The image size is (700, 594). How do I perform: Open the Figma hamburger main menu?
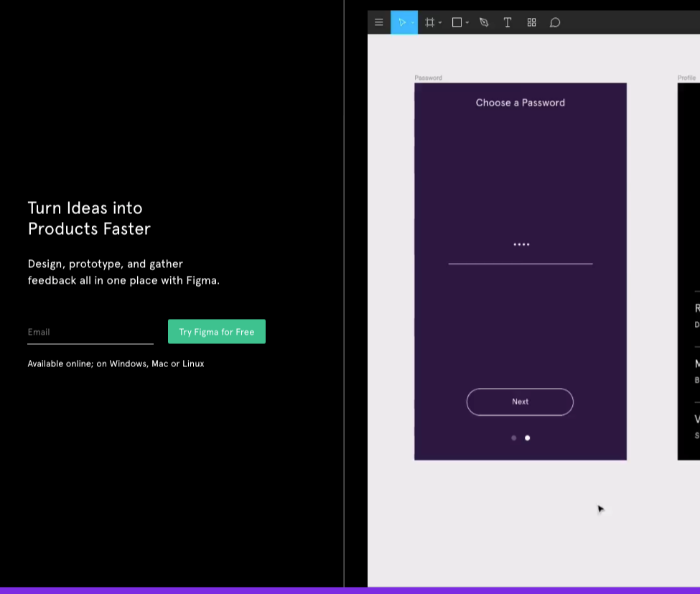click(379, 22)
